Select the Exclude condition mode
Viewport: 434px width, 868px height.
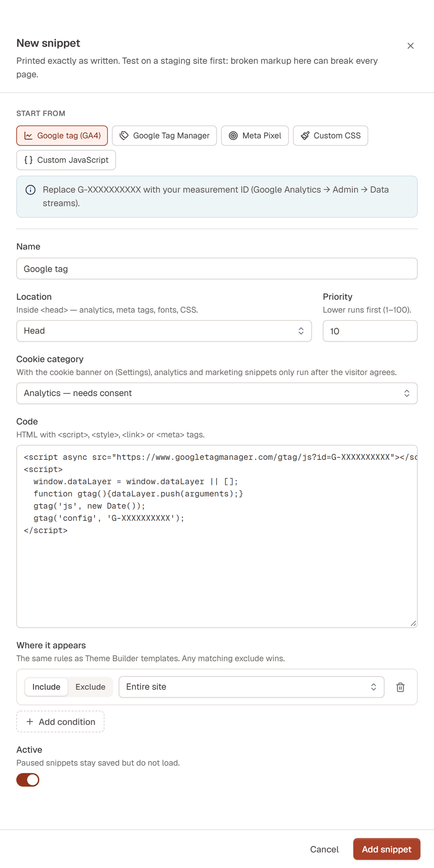point(91,687)
